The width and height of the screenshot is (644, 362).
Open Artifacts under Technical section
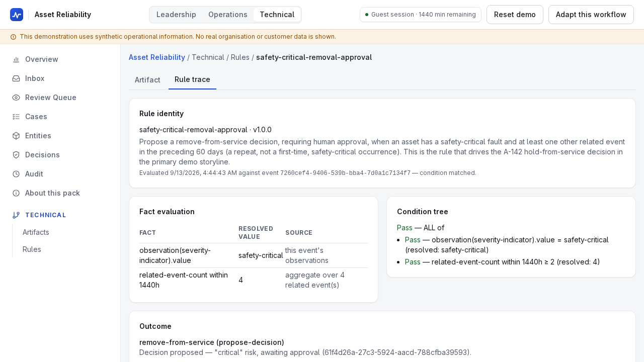[36, 232]
